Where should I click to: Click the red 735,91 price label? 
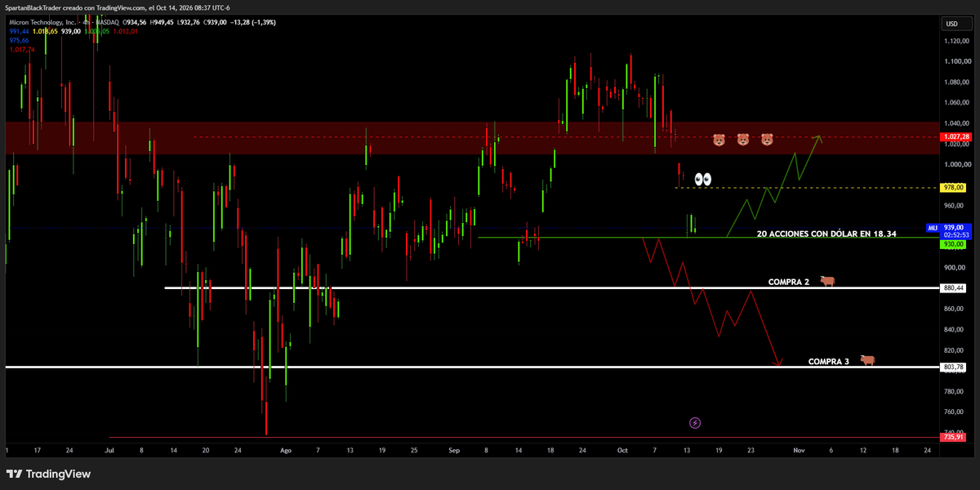coord(954,437)
